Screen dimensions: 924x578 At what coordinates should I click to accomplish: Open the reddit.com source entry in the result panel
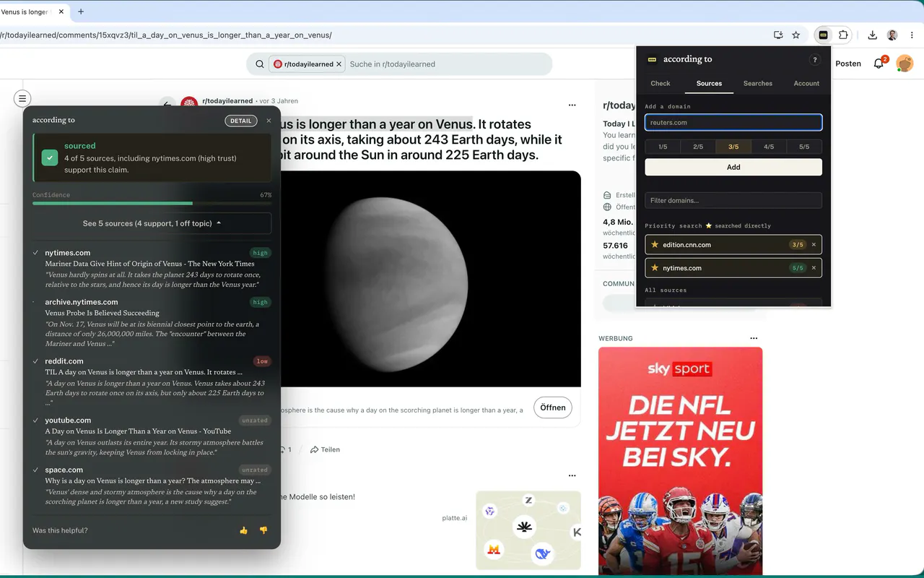[x=150, y=381]
